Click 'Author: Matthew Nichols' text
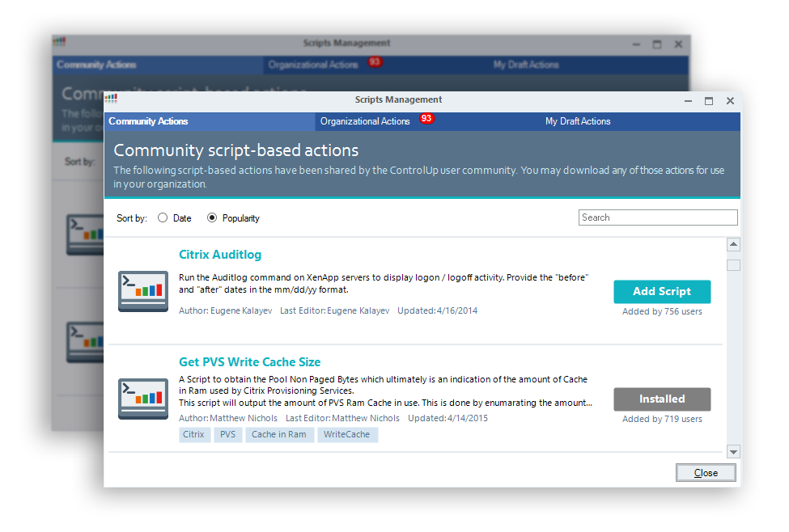Viewport: 789px width, 532px height. [228, 418]
